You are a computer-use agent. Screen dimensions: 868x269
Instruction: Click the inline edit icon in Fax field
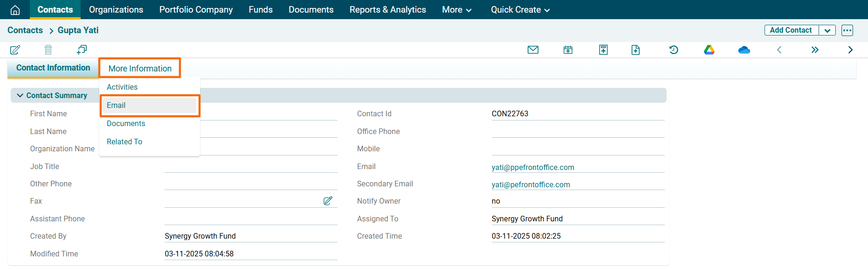coord(328,201)
